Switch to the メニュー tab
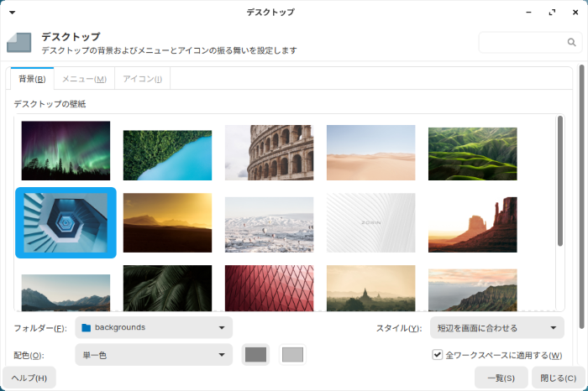Viewport: 588px width, 391px height. pyautogui.click(x=84, y=79)
